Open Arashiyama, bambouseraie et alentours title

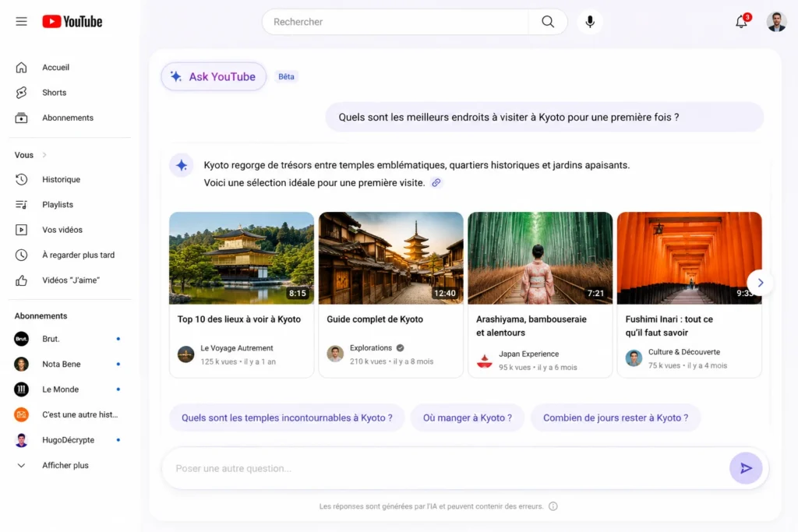tap(531, 326)
